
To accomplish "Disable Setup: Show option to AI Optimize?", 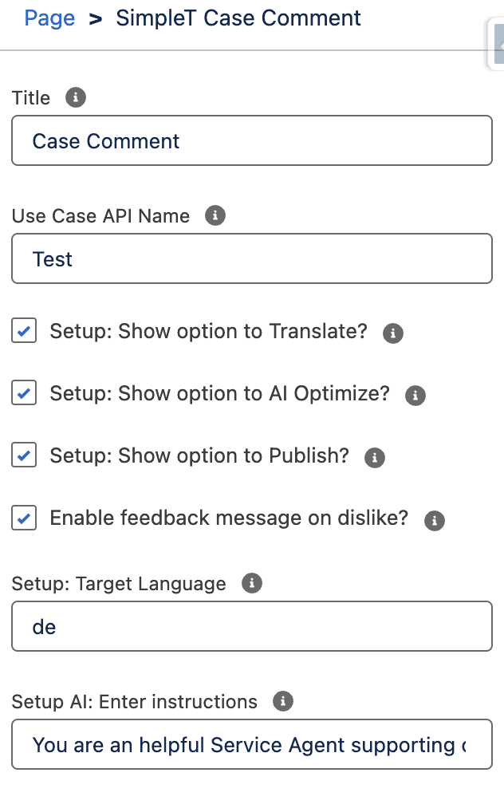I will (x=24, y=392).
